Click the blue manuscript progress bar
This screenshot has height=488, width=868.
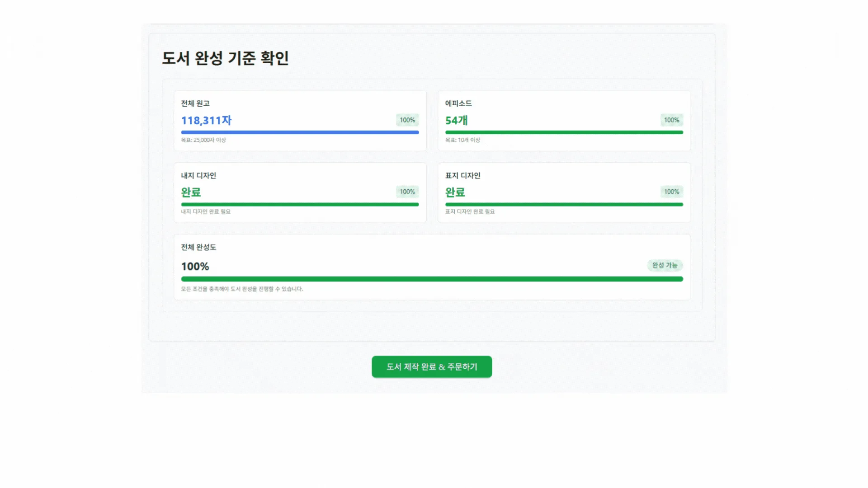pos(300,132)
